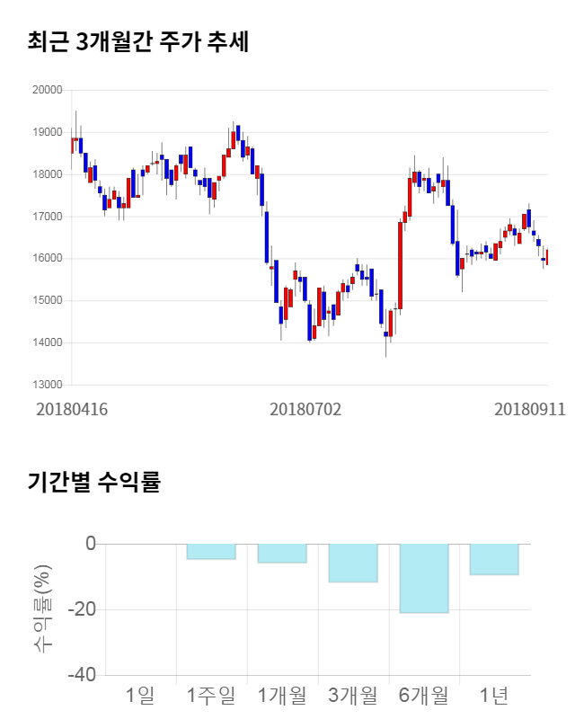575x728 pixels.
Task: Click the 13000 price axis label
Action: [x=46, y=385]
